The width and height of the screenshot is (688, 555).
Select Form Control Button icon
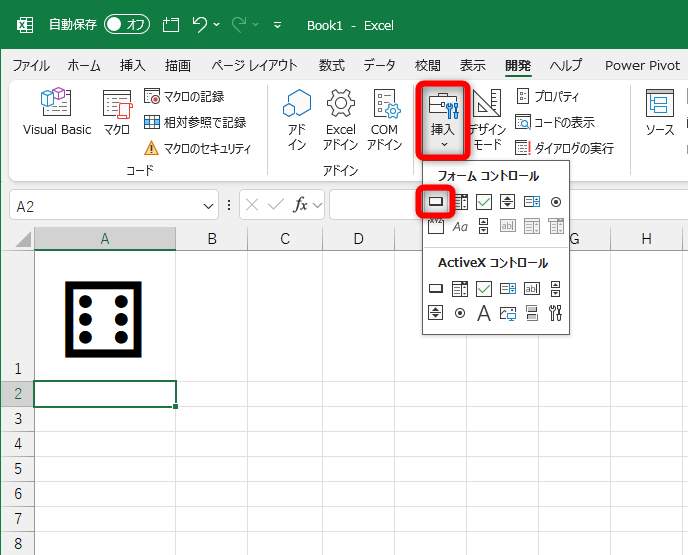click(x=436, y=202)
